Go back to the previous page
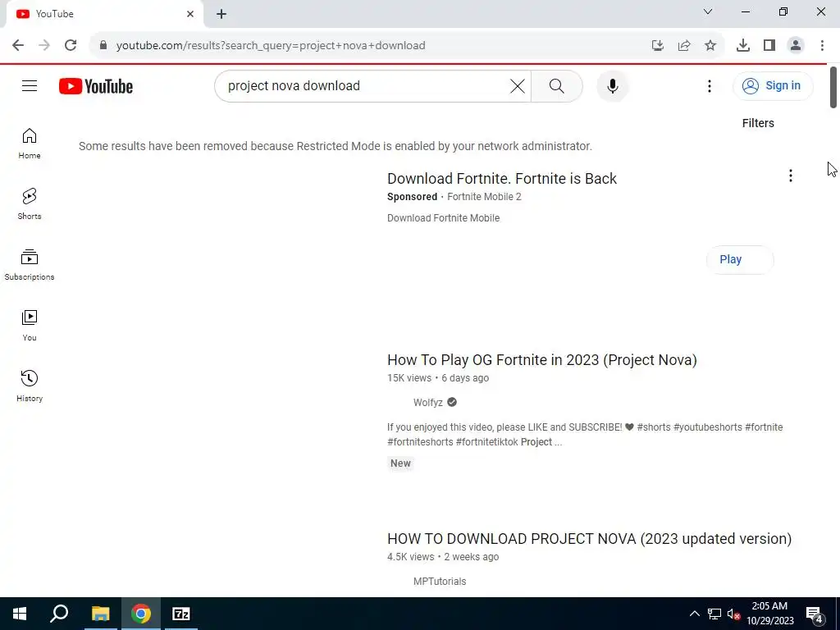The image size is (840, 630). point(18,46)
